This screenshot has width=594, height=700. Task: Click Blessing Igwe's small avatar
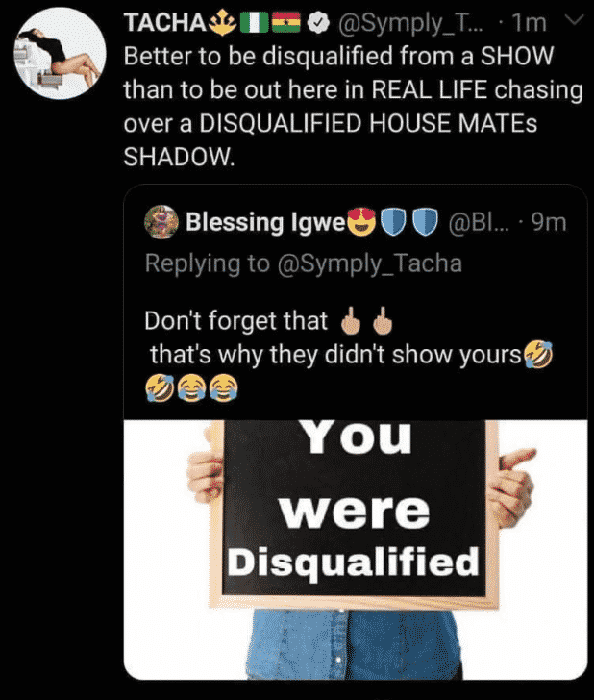tap(161, 223)
